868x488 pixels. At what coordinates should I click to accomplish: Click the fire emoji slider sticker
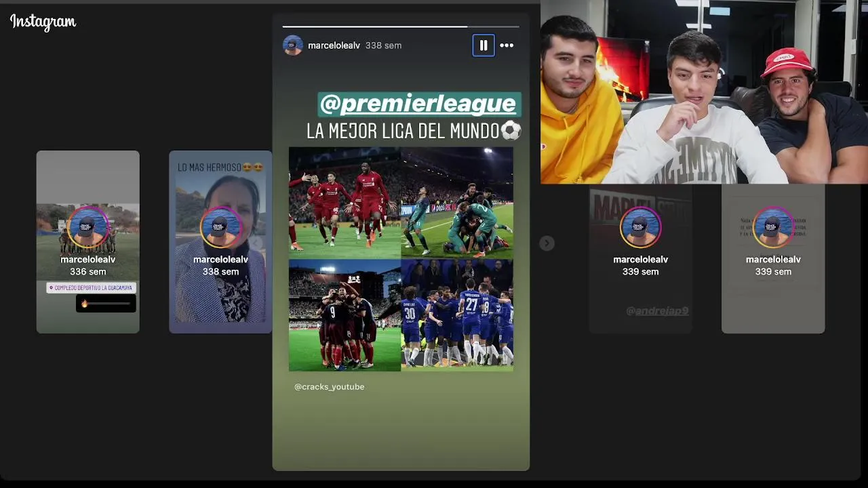pos(106,304)
